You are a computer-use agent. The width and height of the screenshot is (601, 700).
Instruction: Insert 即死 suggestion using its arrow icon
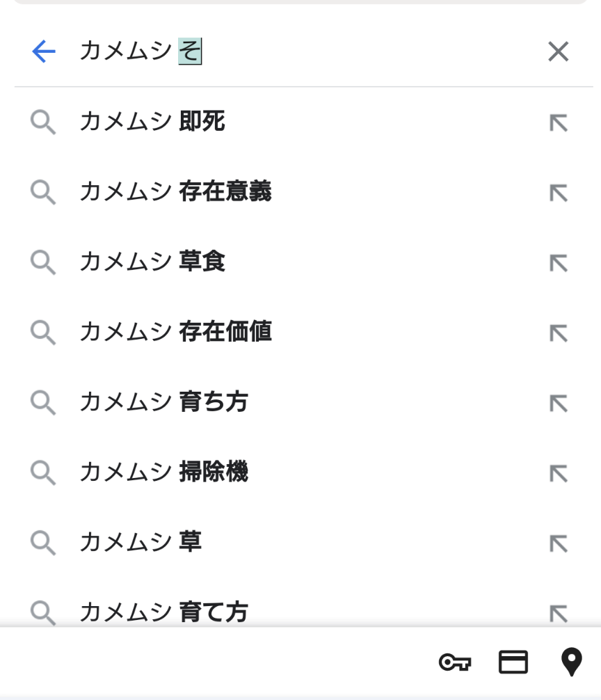(x=558, y=123)
